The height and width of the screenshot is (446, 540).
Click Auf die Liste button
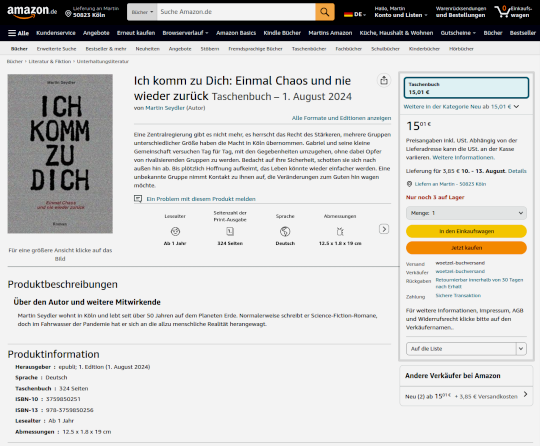click(461, 349)
